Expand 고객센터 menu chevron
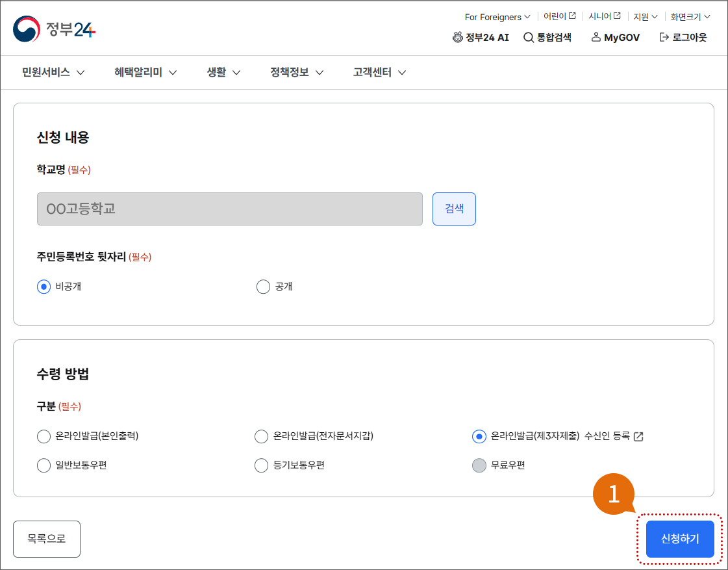This screenshot has width=728, height=570. pyautogui.click(x=402, y=73)
